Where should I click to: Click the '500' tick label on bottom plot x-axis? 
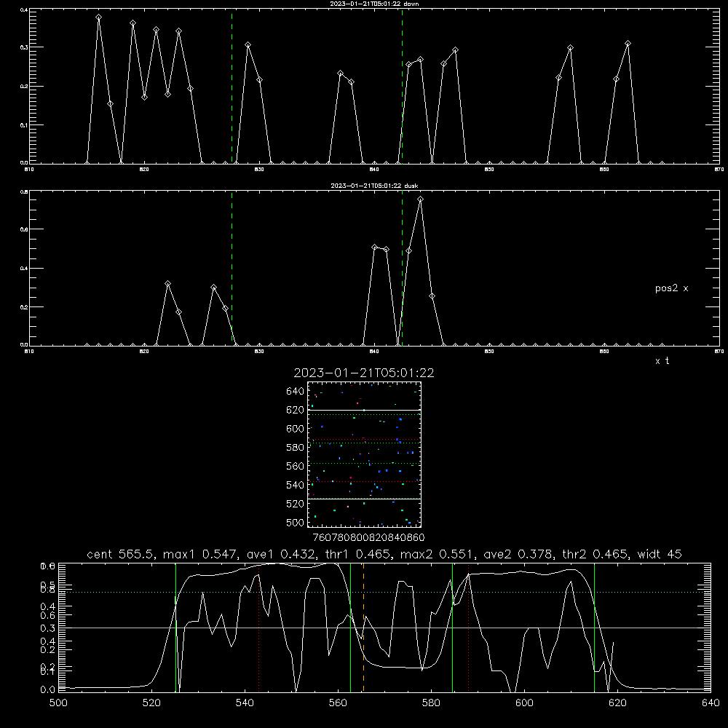tap(58, 703)
